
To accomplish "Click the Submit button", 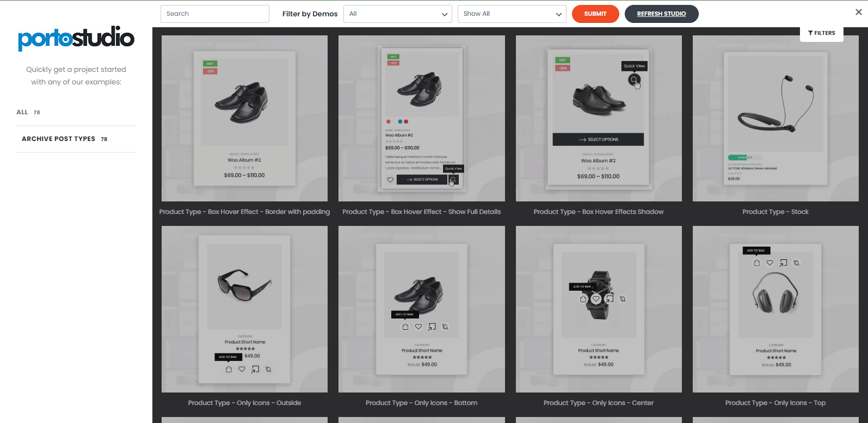I will click(x=595, y=14).
